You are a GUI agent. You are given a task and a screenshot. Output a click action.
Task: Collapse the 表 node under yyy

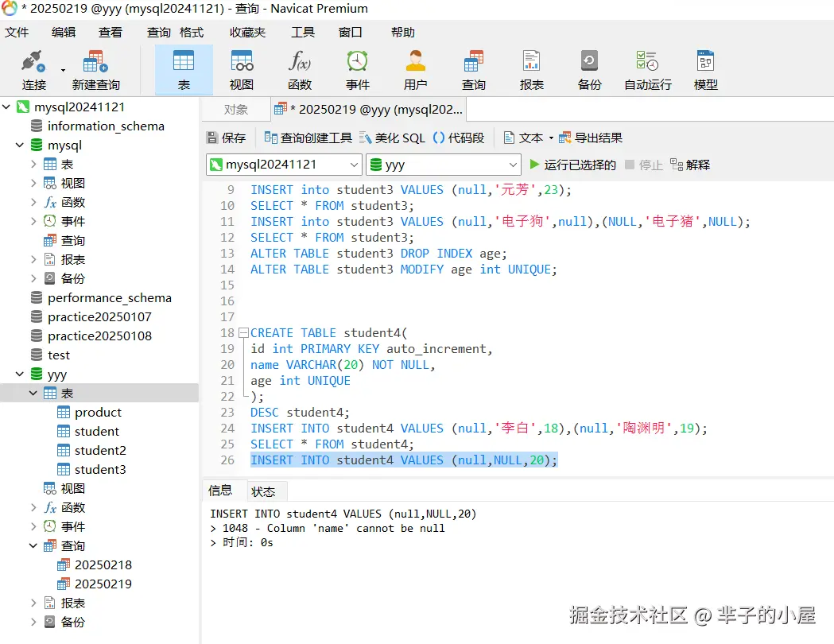(33, 393)
